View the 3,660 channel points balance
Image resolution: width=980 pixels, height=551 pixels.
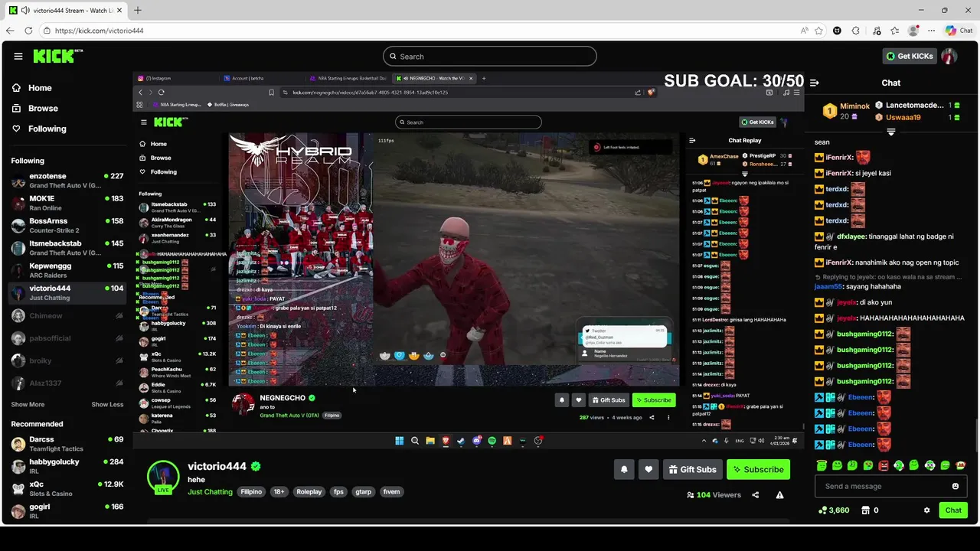[x=834, y=510]
